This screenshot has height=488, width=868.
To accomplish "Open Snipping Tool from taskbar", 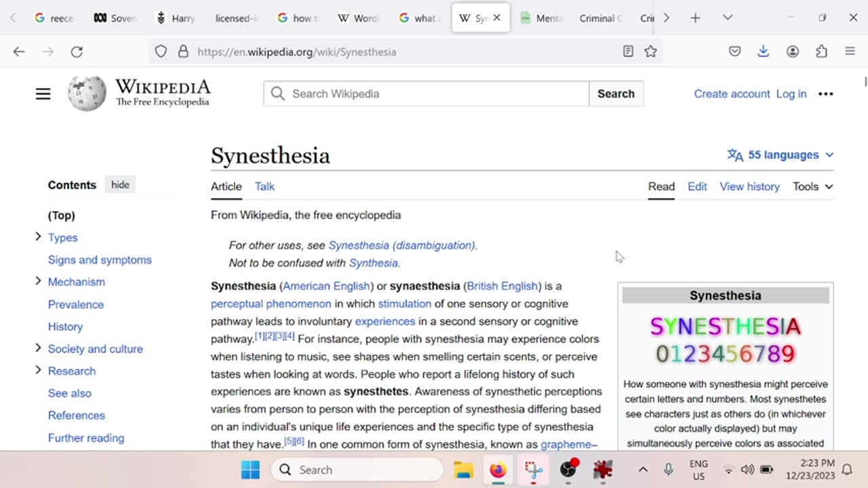I will pos(533,470).
